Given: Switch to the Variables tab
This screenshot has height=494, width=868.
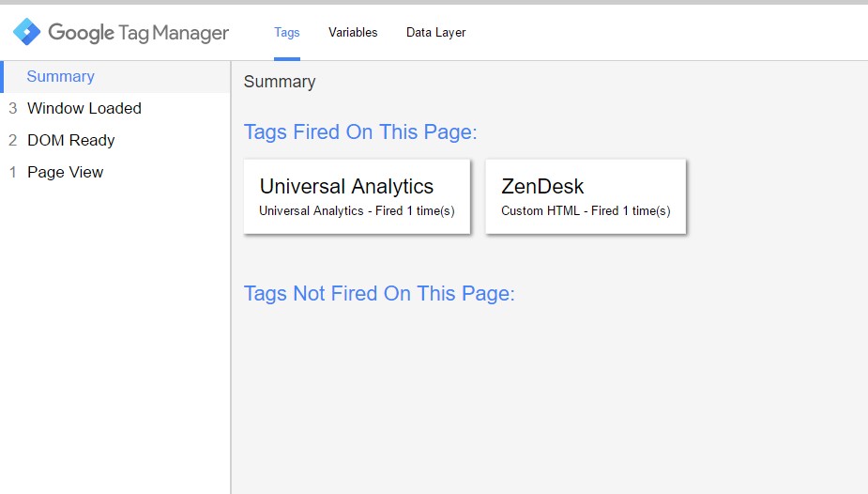Looking at the screenshot, I should [x=353, y=33].
